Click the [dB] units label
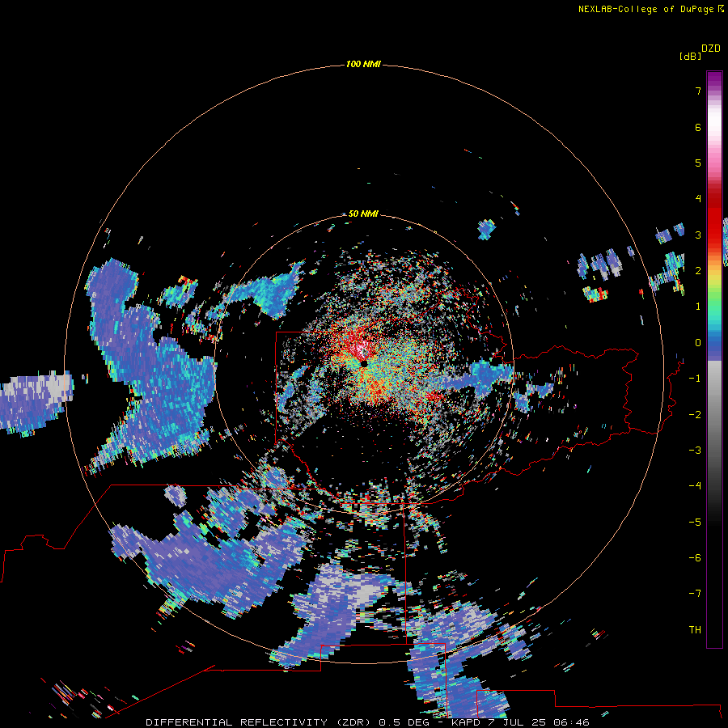The width and height of the screenshot is (728, 728). coord(690,56)
